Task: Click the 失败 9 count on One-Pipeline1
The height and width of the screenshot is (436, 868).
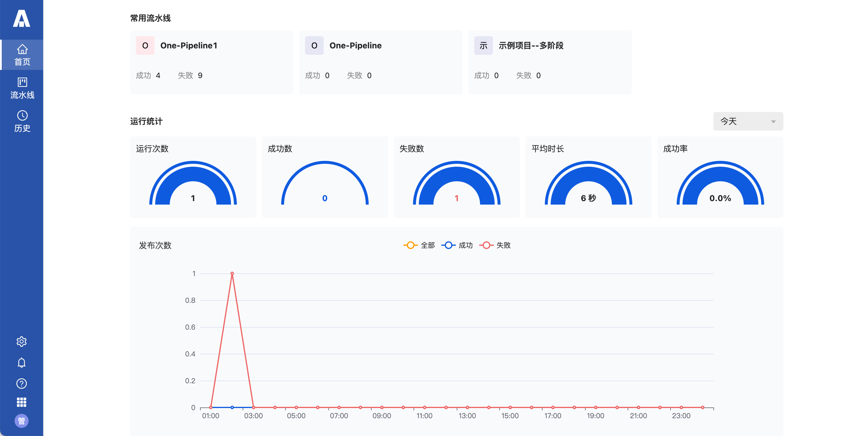Action: [x=190, y=75]
